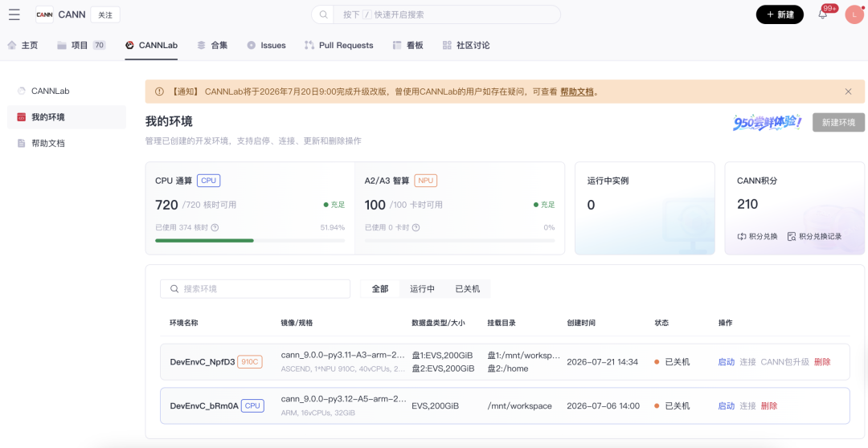Open the notifications bell icon
The height and width of the screenshot is (448, 868).
pyautogui.click(x=823, y=15)
